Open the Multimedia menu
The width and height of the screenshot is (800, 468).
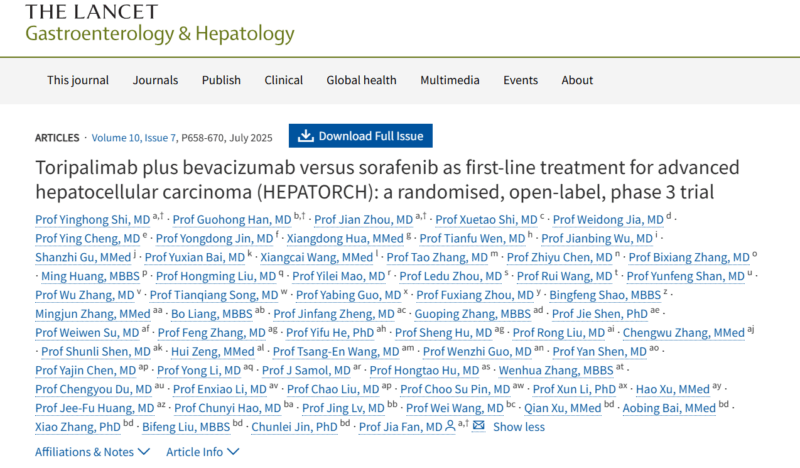(x=450, y=80)
